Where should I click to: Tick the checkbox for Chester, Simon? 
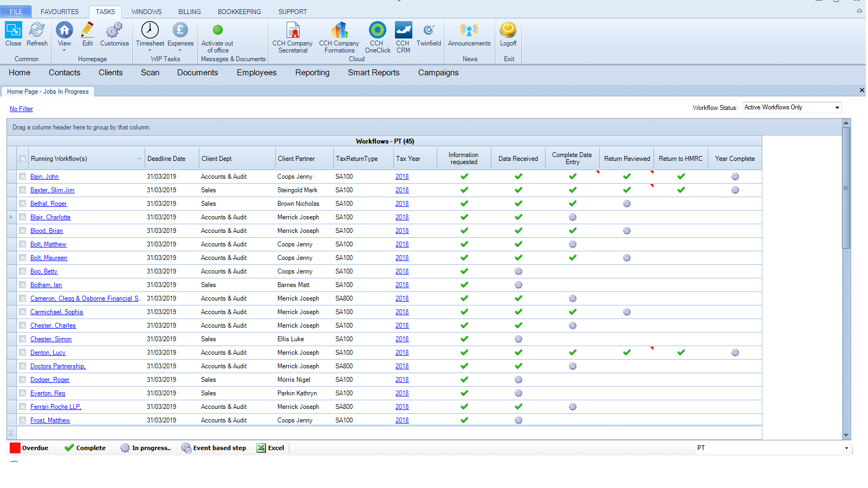point(22,339)
